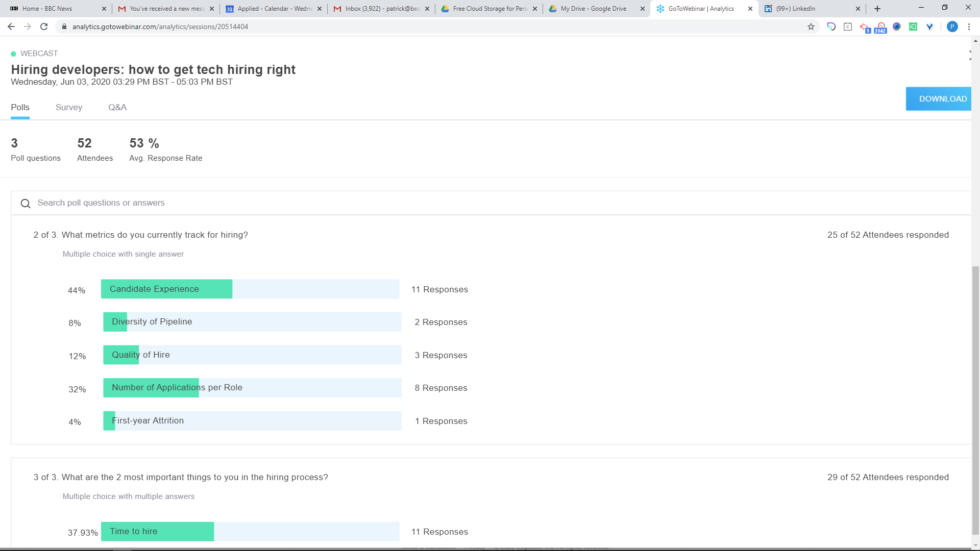This screenshot has height=551, width=980.
Task: Select the Polls tab
Action: click(x=20, y=107)
